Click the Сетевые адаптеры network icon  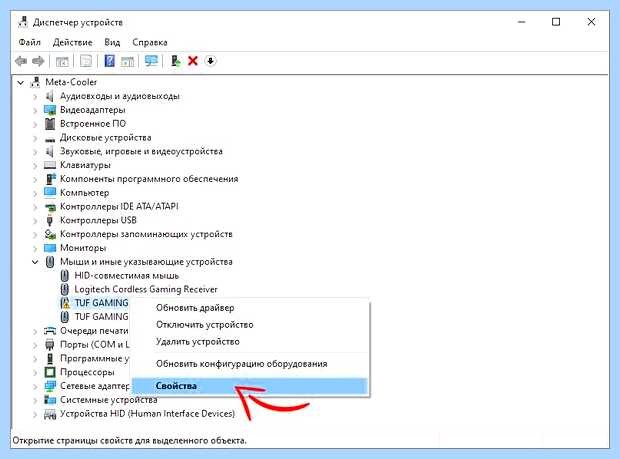(x=50, y=385)
